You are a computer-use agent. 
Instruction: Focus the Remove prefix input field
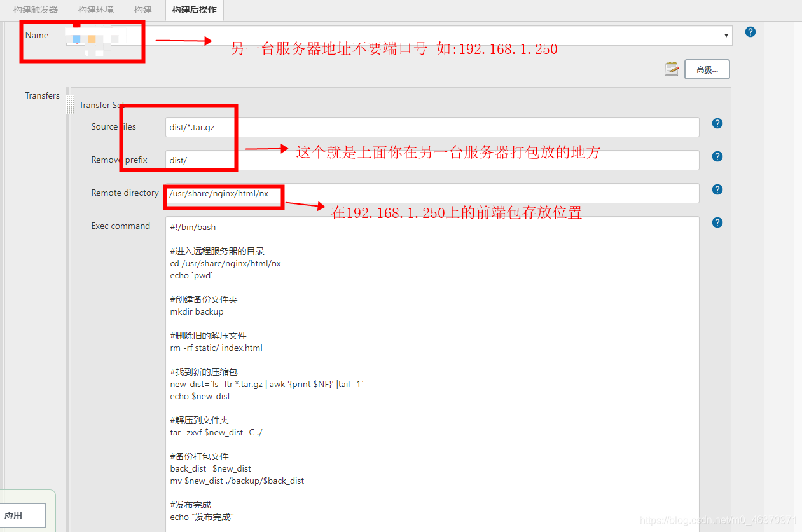(x=432, y=160)
